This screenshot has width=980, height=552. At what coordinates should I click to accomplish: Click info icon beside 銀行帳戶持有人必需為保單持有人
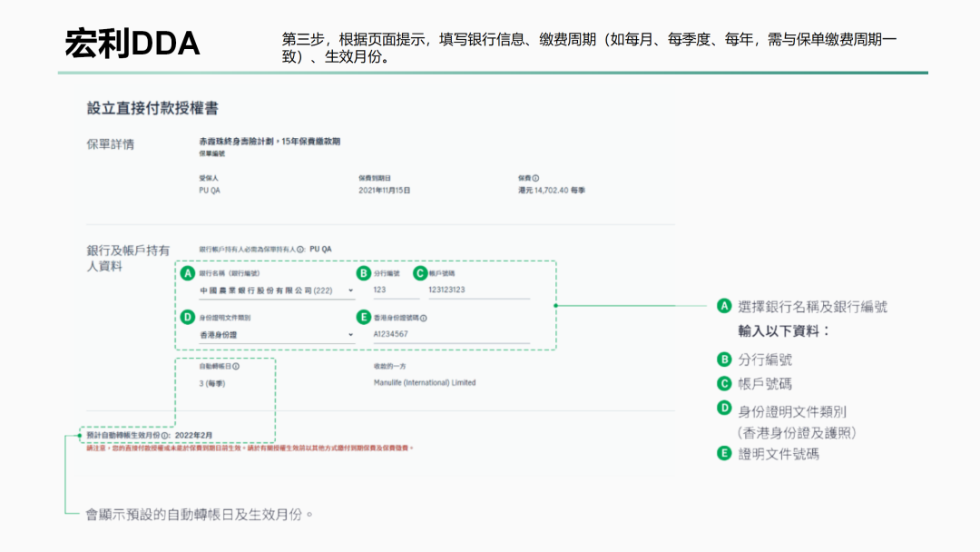[x=300, y=250]
